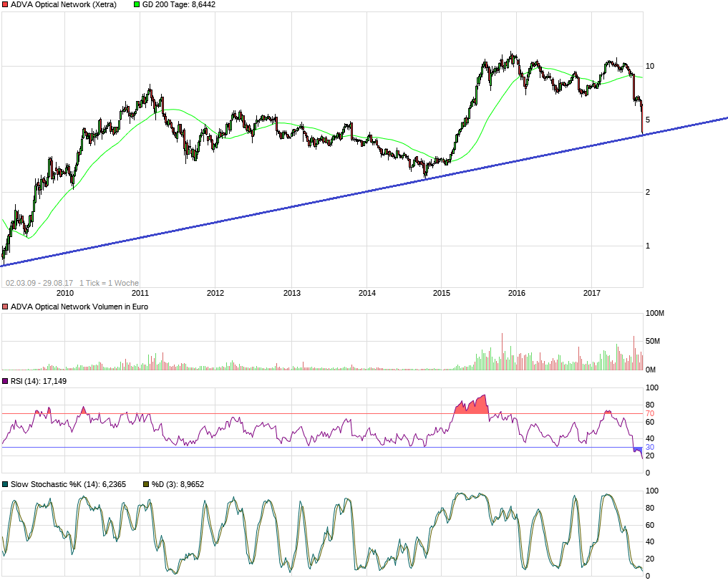Click the red RSI 70 overbought level label
The height and width of the screenshot is (583, 728).
tap(649, 413)
